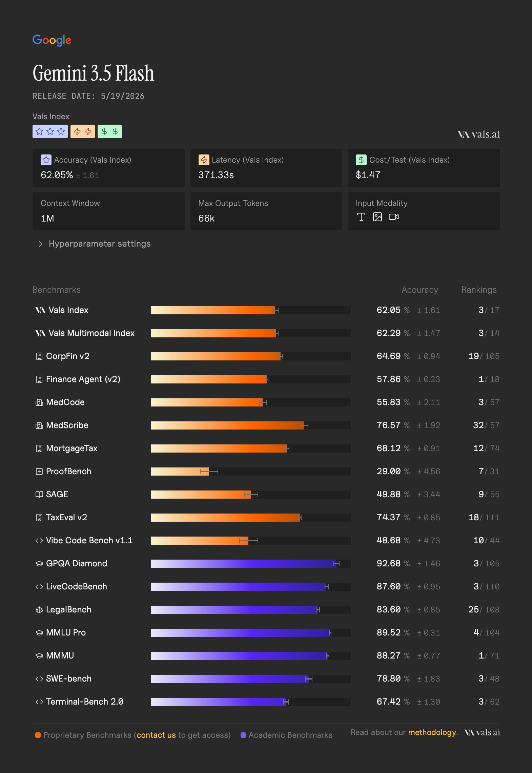
Task: Click the orange Proprietary Benchmarks legend swatch
Action: coord(38,735)
